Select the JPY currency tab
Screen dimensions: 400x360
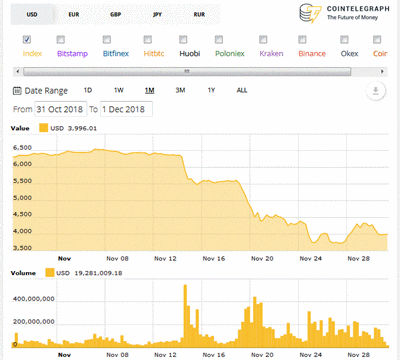157,15
